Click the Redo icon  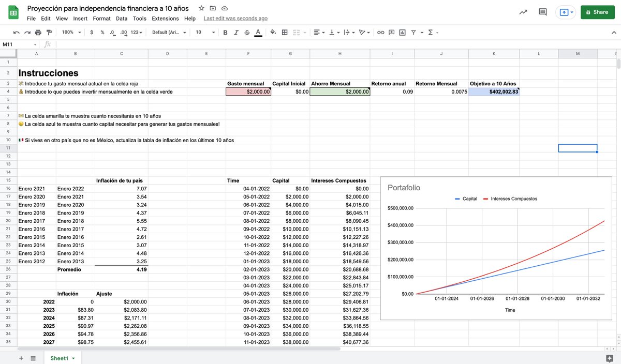point(27,33)
